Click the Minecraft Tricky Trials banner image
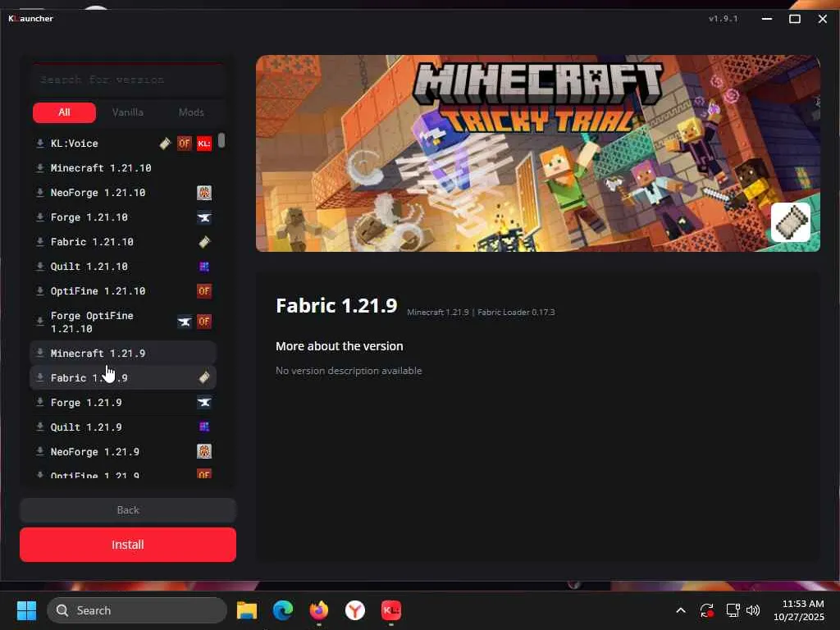 538,153
